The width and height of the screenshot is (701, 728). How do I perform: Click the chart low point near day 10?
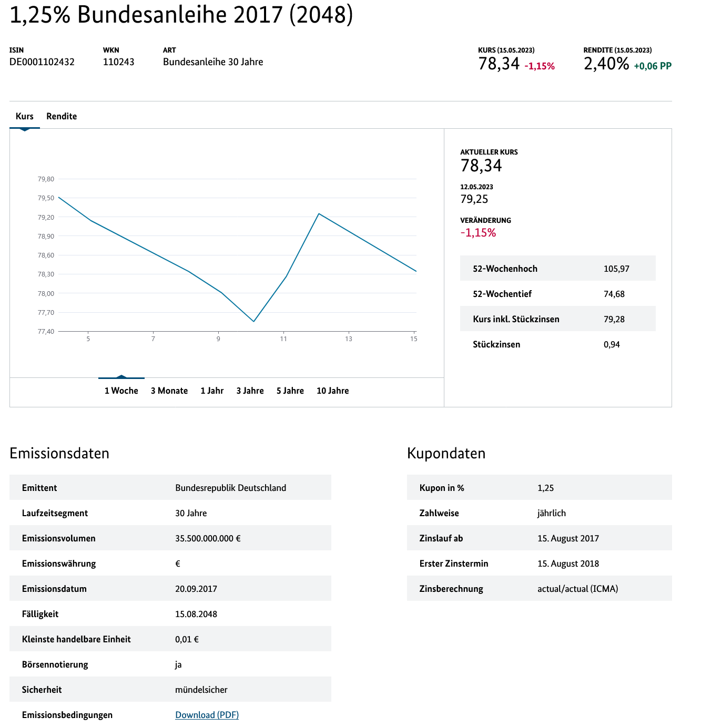[254, 321]
